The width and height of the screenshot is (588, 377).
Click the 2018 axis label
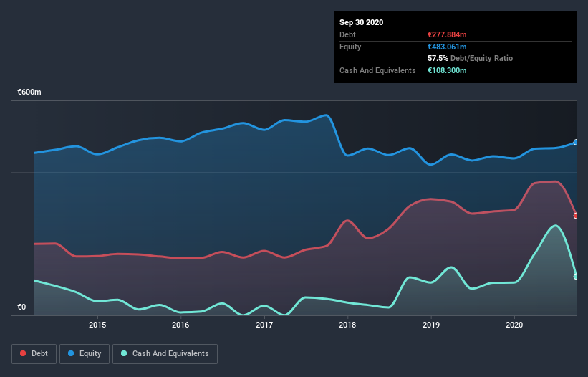click(x=347, y=325)
